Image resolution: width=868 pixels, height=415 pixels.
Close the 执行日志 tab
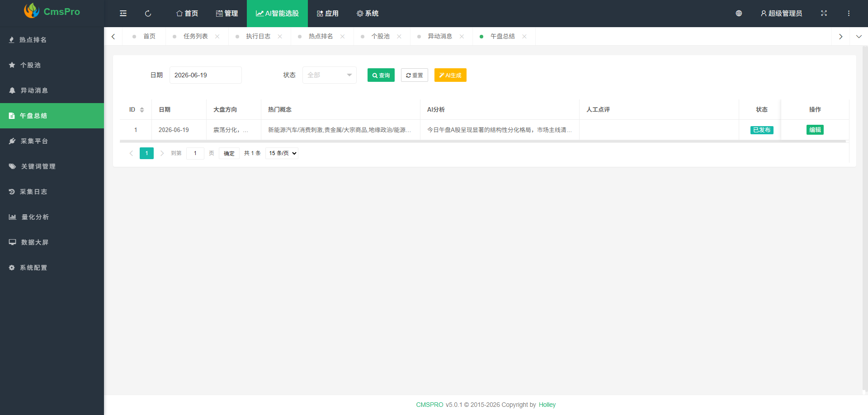click(x=280, y=37)
